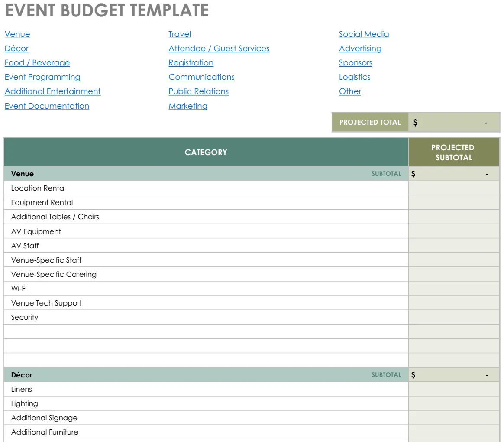This screenshot has height=442, width=504.
Task: Click the Additional Furniture row
Action: (x=206, y=432)
